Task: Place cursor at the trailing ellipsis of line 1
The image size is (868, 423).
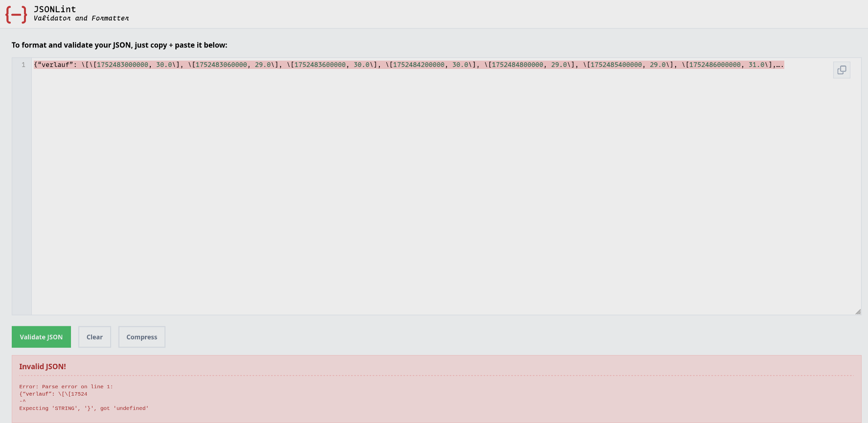Action: (x=779, y=65)
